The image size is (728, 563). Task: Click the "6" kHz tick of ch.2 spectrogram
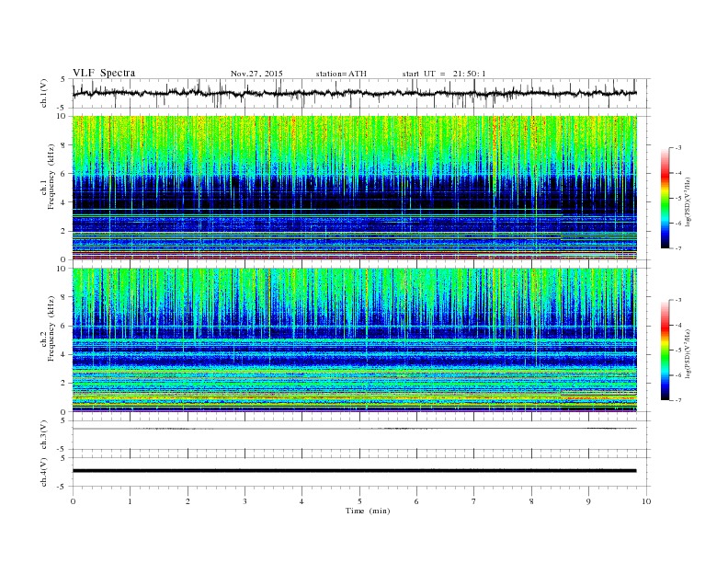pos(64,326)
